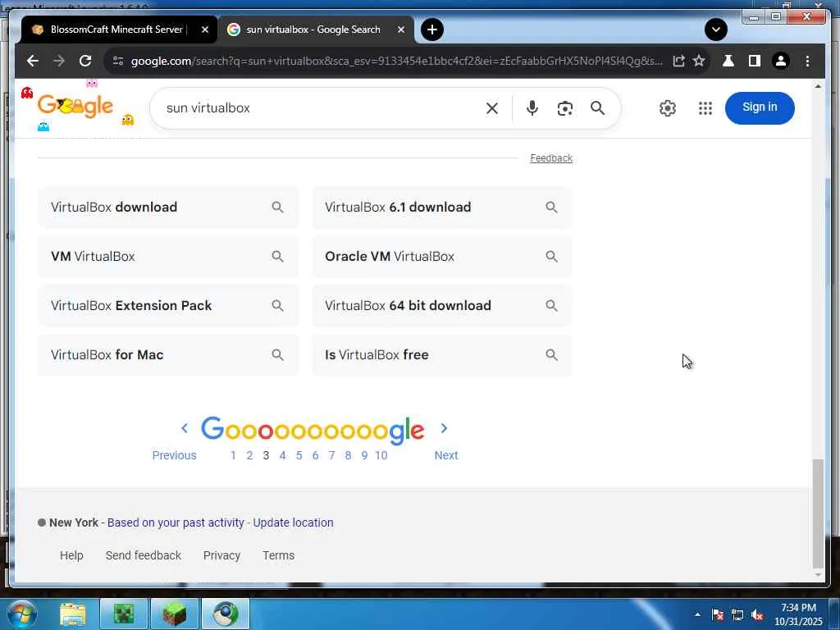Open the Minecraft creeper taskbar icon
Screen dimensions: 840x630
123,614
